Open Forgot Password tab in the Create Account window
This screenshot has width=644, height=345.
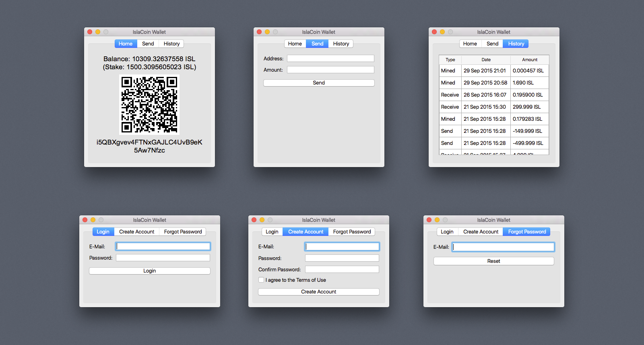point(352,232)
